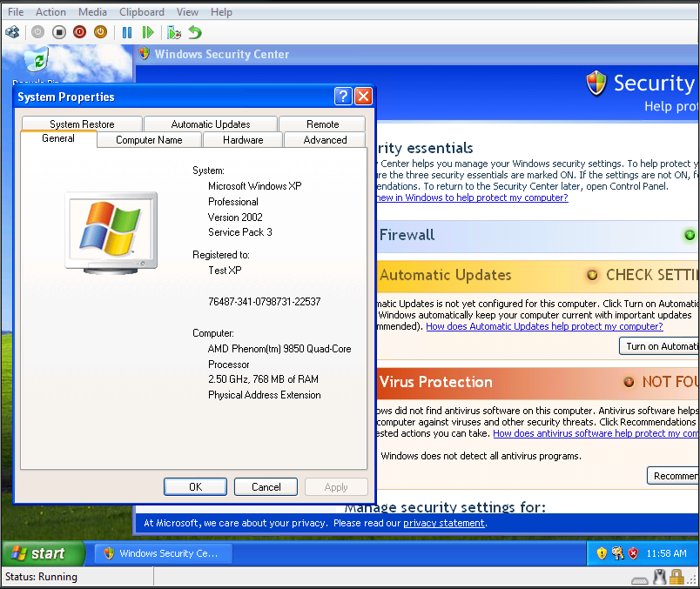Viewport: 700px width, 589px height.
Task: Click the Recommendations button under Virus Protection
Action: (674, 476)
